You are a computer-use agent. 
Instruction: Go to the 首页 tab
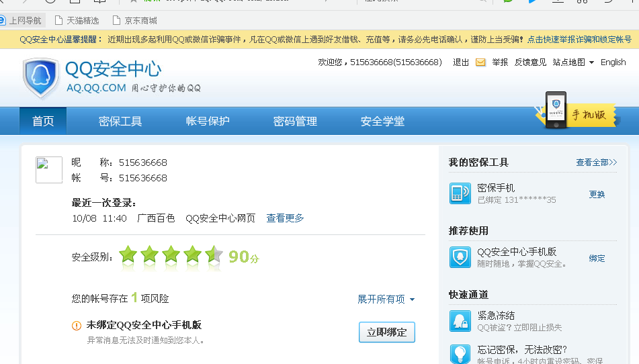[x=43, y=121]
